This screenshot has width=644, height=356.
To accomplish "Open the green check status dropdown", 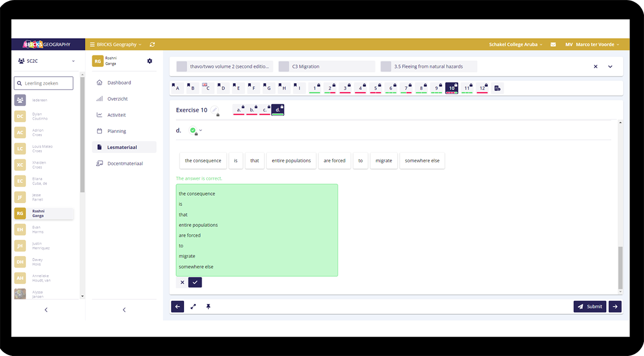I will 196,130.
